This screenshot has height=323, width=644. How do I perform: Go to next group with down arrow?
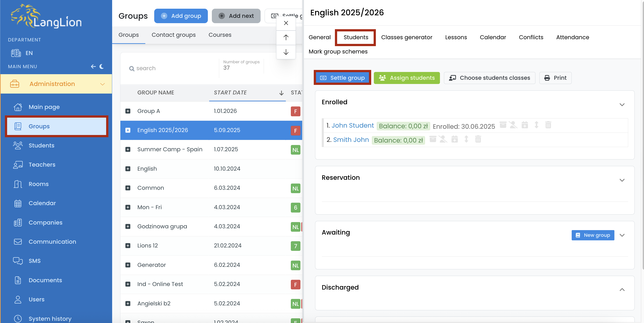tap(286, 52)
